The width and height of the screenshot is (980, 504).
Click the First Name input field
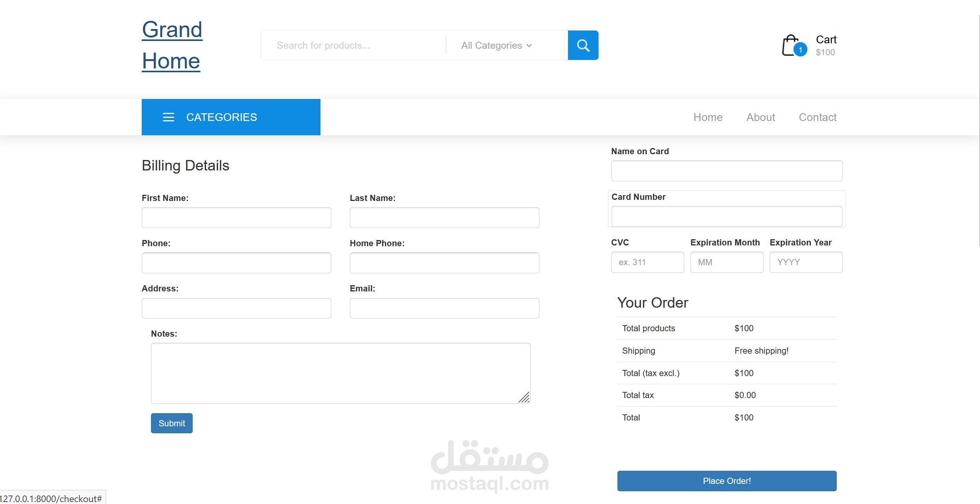(236, 218)
